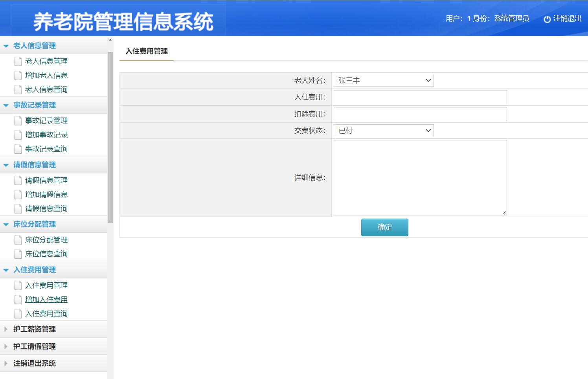588x379 pixels.
Task: Click the file icon beside 入住费用查询
Action: coord(18,313)
